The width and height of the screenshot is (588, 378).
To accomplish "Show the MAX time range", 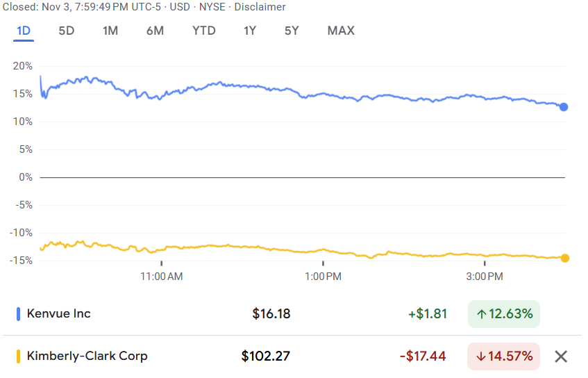I will [341, 31].
